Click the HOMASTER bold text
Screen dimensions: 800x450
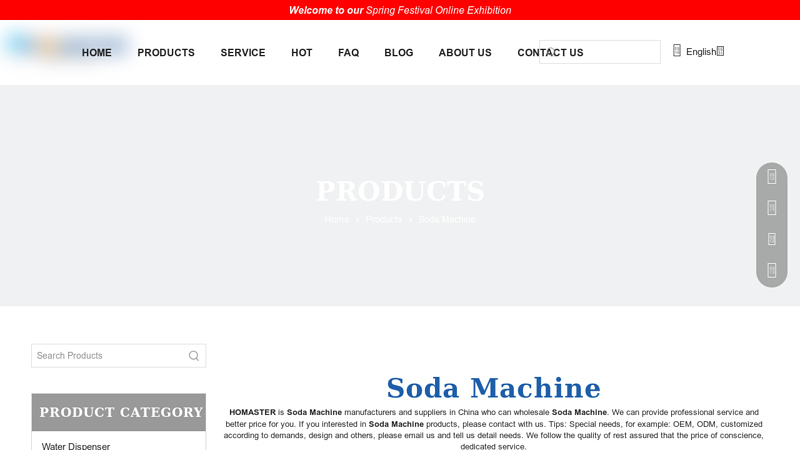(x=252, y=412)
